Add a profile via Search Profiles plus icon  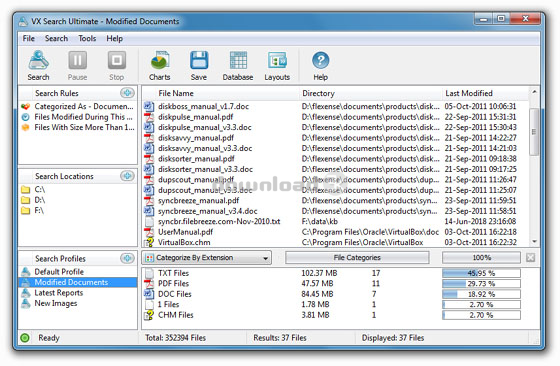coord(127,258)
